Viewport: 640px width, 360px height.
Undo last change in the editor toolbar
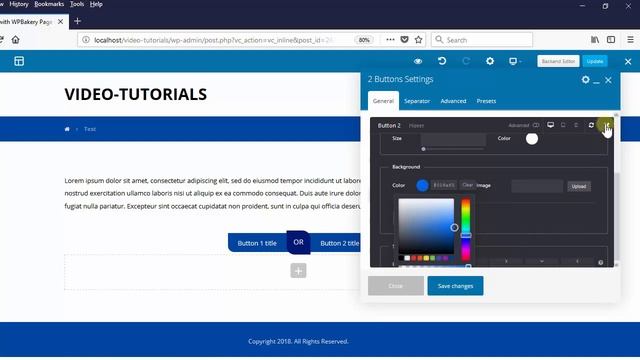442,61
